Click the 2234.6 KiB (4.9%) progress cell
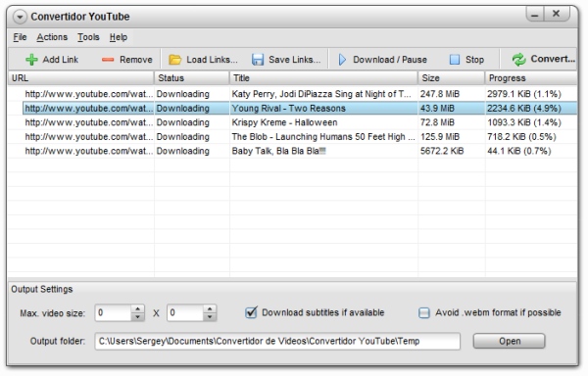588x376 pixels. (524, 109)
